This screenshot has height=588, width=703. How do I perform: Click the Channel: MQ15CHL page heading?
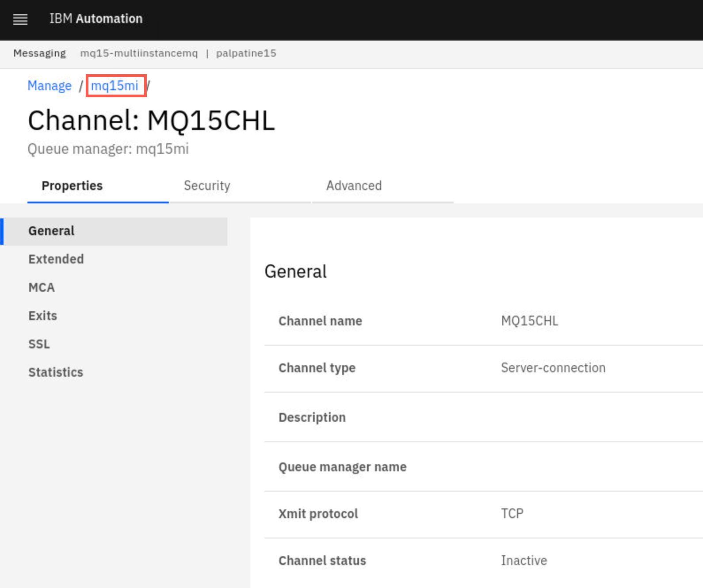point(152,120)
